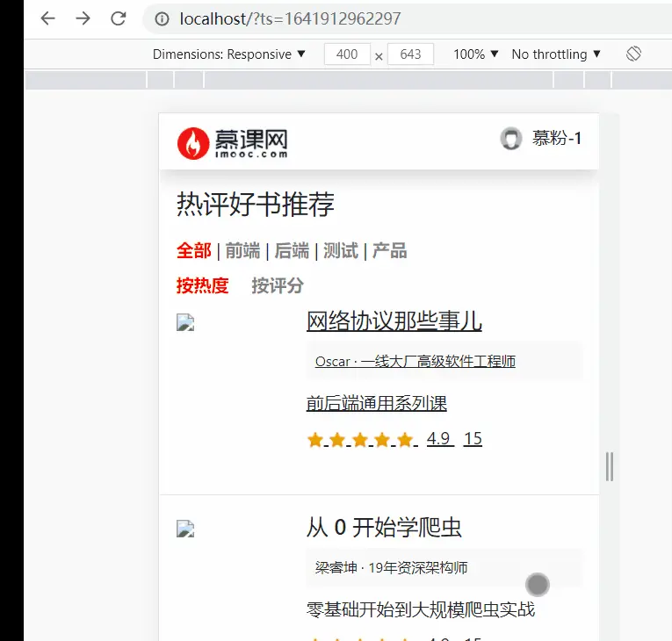Open the No throttling dropdown
672x641 pixels.
pyautogui.click(x=556, y=54)
